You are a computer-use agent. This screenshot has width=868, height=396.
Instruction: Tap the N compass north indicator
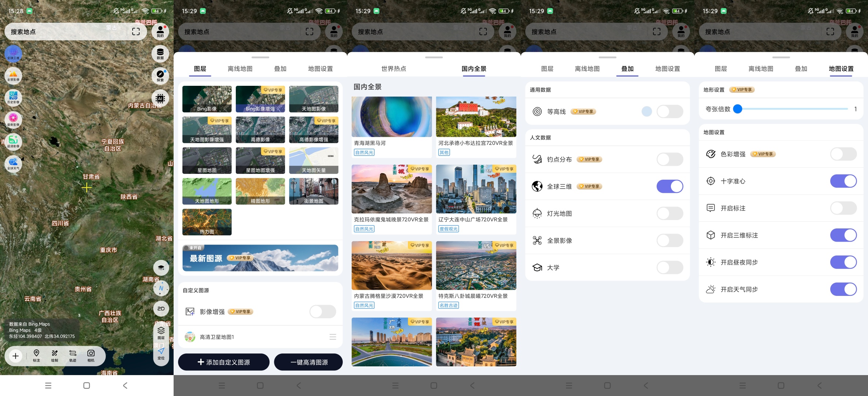coord(161,288)
